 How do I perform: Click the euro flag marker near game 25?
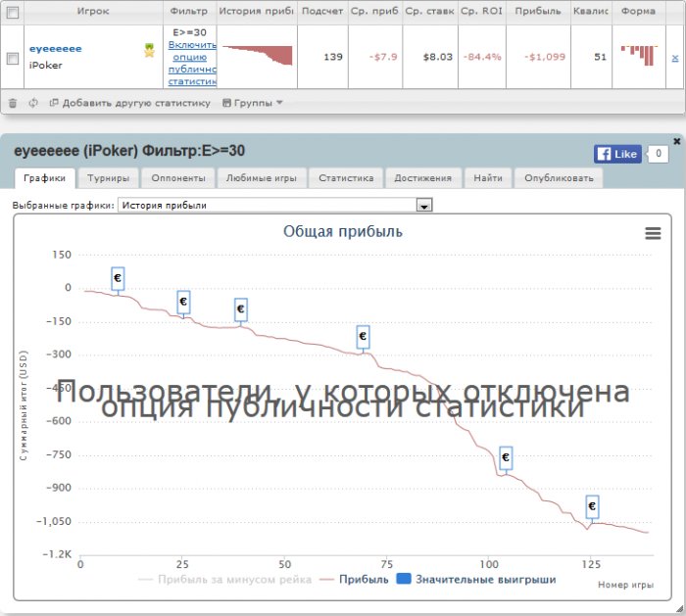pos(183,302)
